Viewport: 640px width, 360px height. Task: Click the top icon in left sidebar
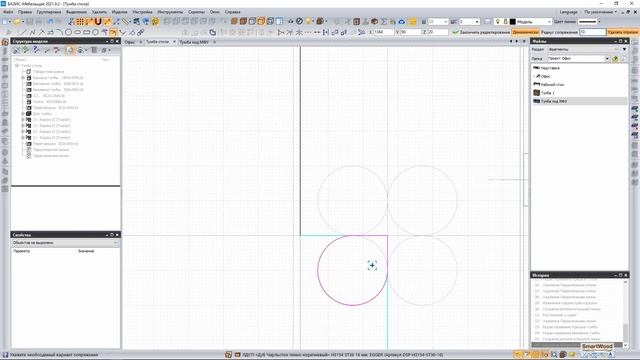point(5,42)
